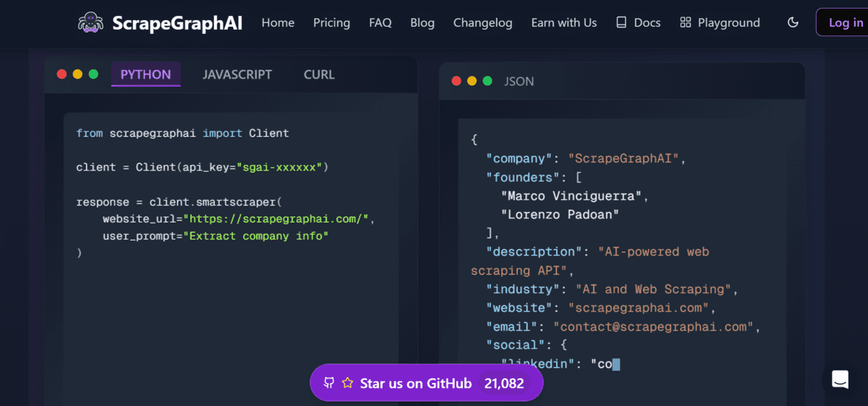Open the Earn with Us link

tap(564, 22)
